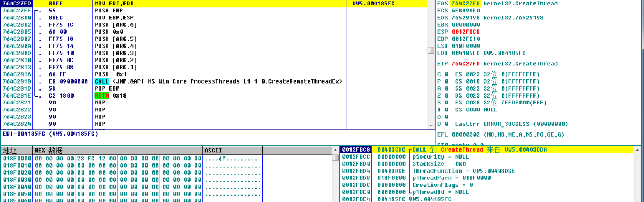
Task: Select the PUSH [ARG.3] instruction
Action: [x=115, y=53]
